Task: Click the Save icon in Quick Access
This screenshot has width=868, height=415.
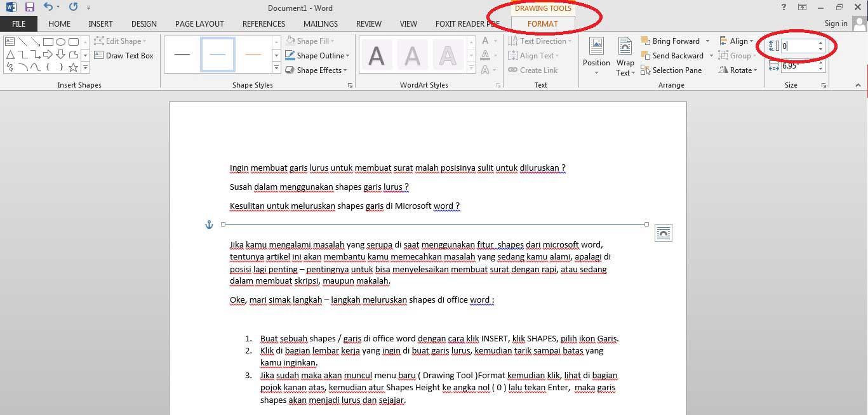Action: click(x=29, y=8)
